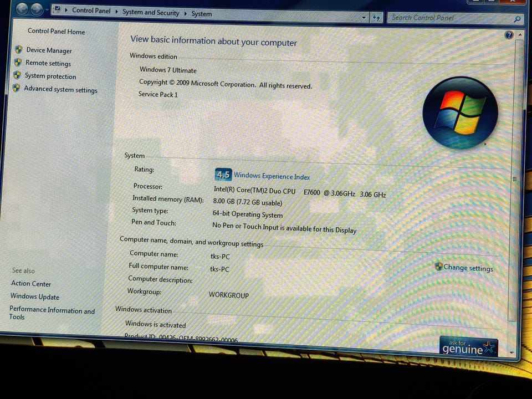Click the Windows is activated text
Image resolution: width=532 pixels, height=399 pixels.
click(x=155, y=324)
